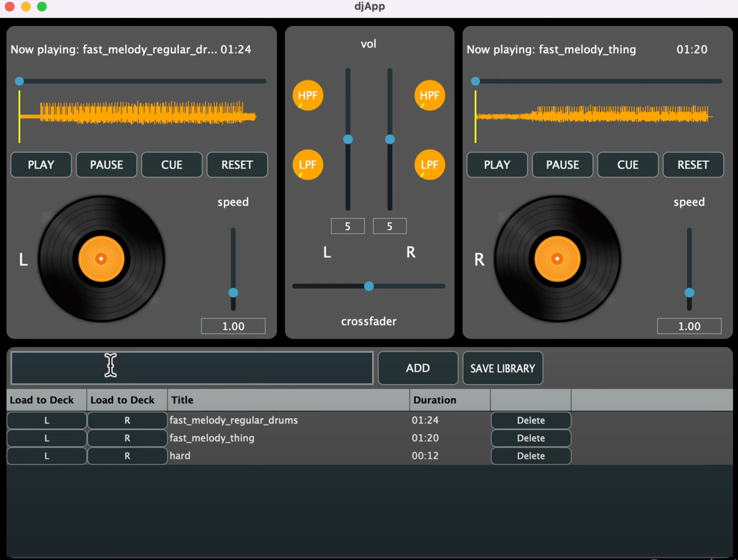Viewport: 738px width, 560px height.
Task: Click the right deck speed slider handle
Action: [689, 293]
